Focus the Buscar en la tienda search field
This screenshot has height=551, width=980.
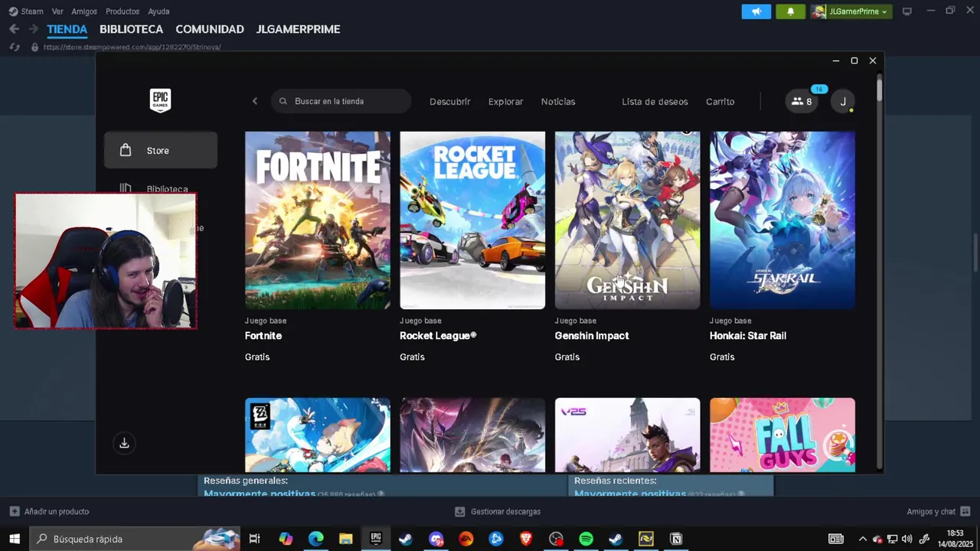[341, 101]
